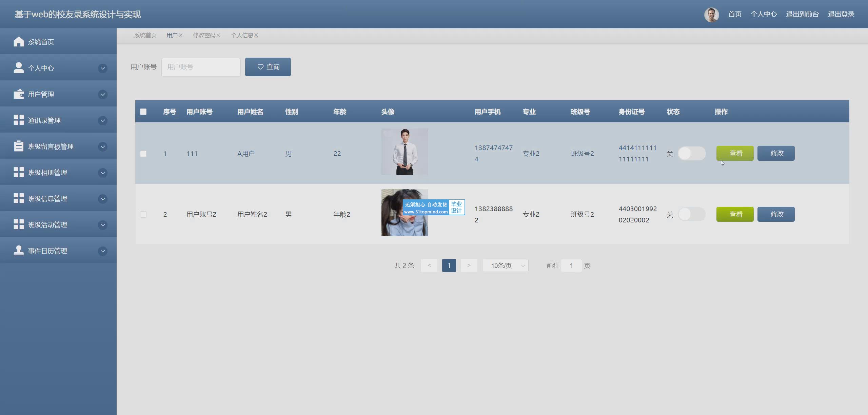Open 系统首页 in the sidebar
This screenshot has height=415, width=868.
tap(58, 41)
